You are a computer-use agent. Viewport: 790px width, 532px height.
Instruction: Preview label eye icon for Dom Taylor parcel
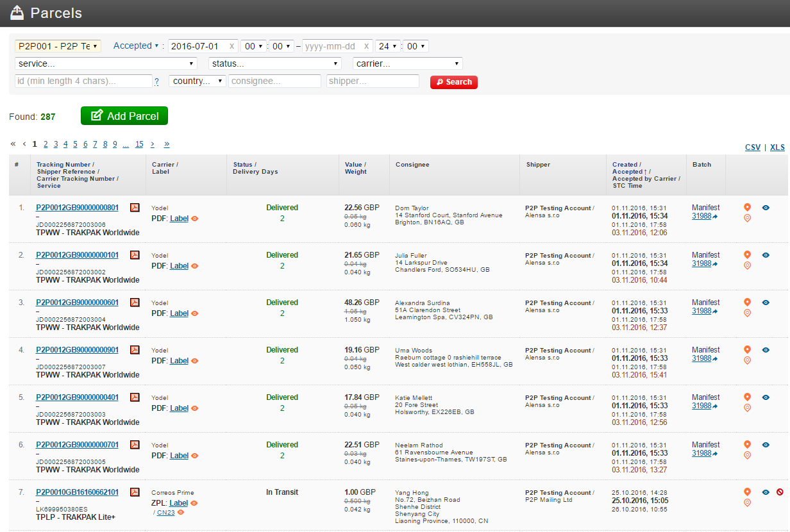point(195,219)
